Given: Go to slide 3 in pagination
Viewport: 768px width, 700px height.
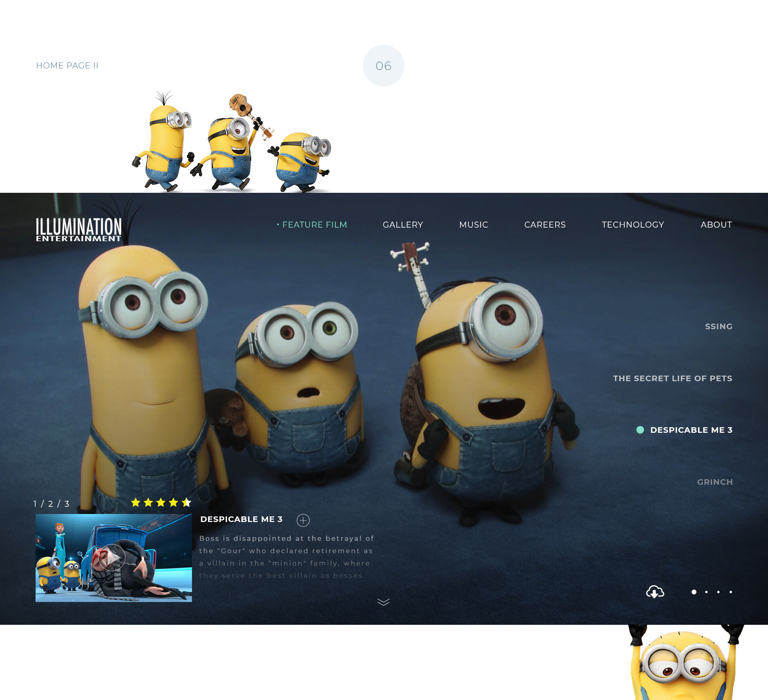Looking at the screenshot, I should (x=67, y=504).
